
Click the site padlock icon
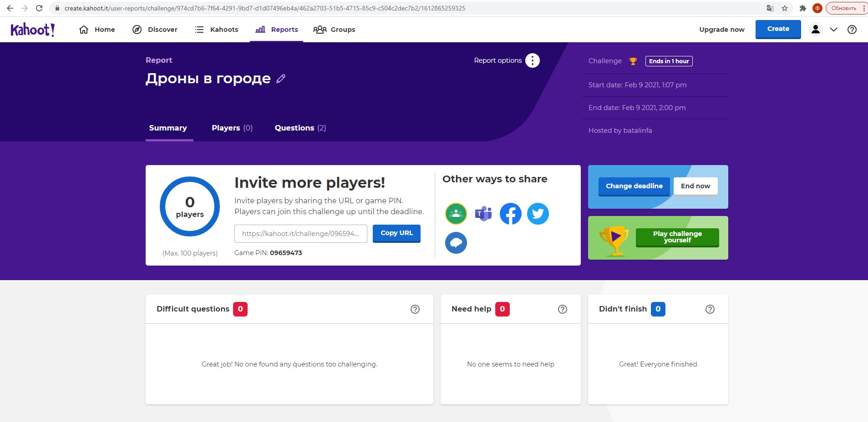[x=57, y=8]
